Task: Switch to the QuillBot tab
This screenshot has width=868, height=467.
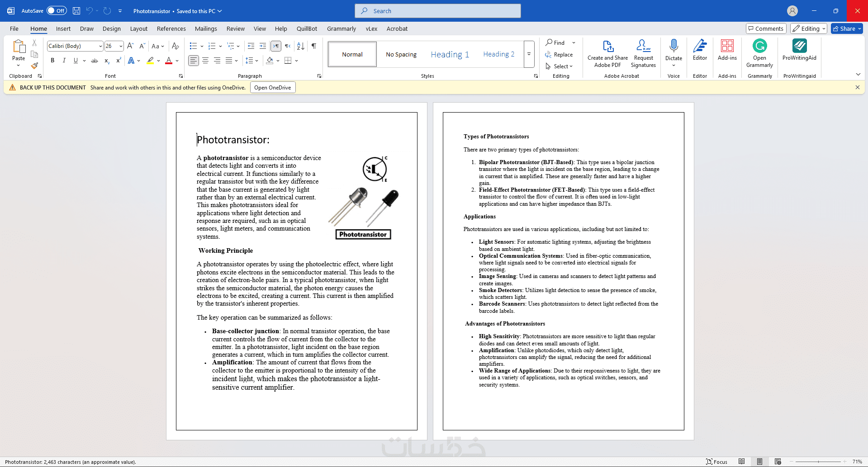Action: (307, 28)
